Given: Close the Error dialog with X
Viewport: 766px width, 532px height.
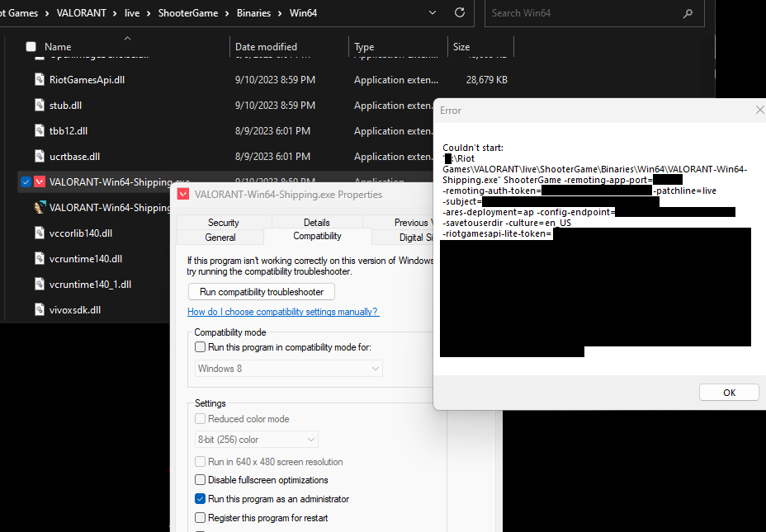Looking at the screenshot, I should click(759, 111).
